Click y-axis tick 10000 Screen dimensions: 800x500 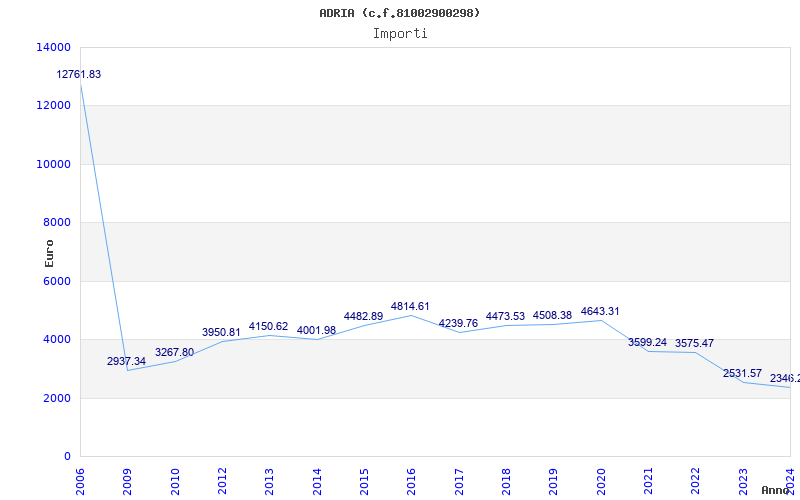54,165
